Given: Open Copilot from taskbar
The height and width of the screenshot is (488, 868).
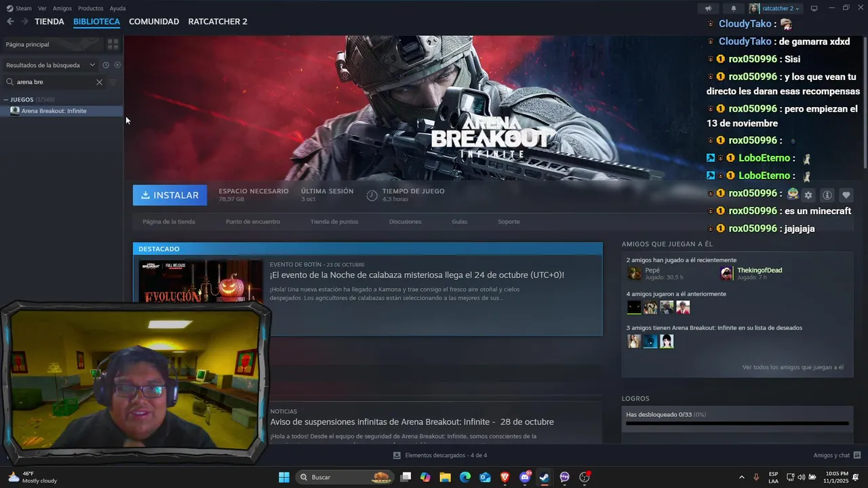Looking at the screenshot, I should [x=425, y=477].
